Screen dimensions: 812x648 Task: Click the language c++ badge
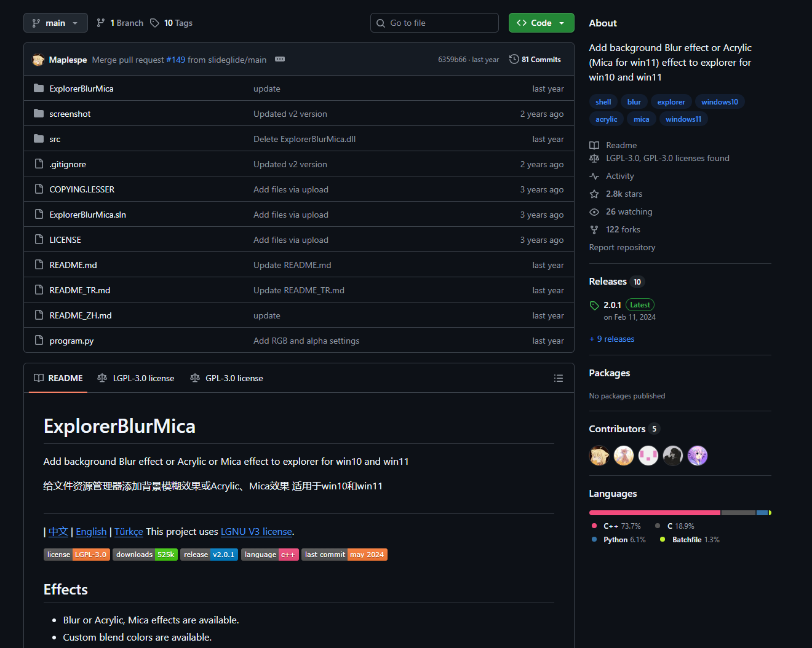[x=270, y=555]
